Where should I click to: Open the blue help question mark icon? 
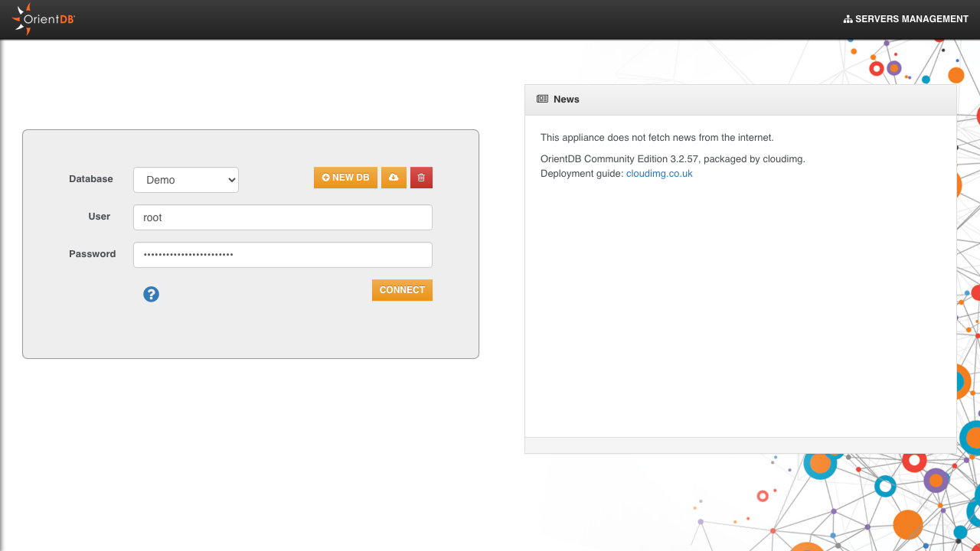tap(151, 294)
